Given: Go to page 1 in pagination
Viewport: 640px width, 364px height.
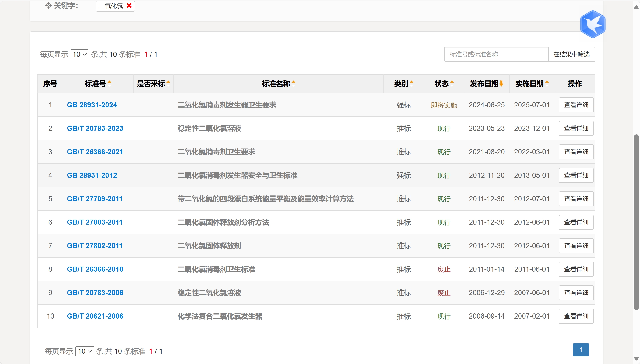Looking at the screenshot, I should coord(581,349).
